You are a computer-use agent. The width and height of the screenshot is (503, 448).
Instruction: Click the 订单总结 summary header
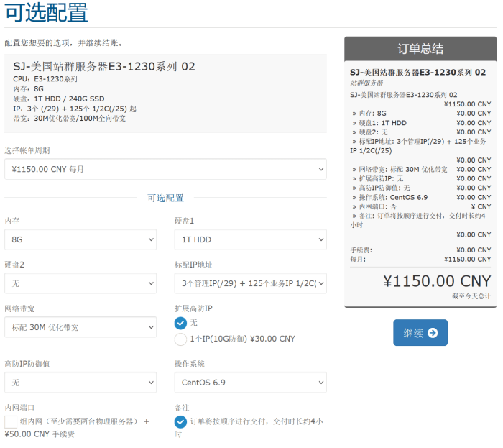420,49
